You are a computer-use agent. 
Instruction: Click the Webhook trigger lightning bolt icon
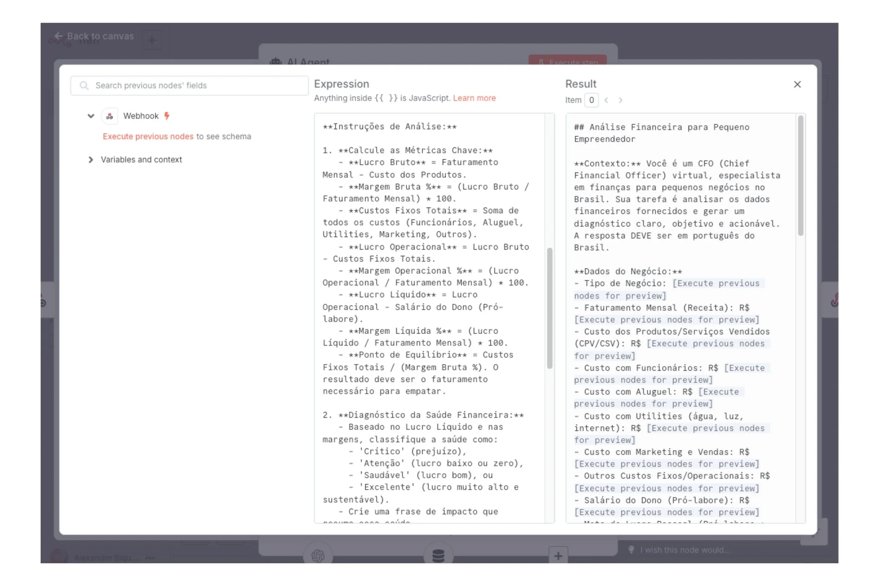click(x=167, y=116)
